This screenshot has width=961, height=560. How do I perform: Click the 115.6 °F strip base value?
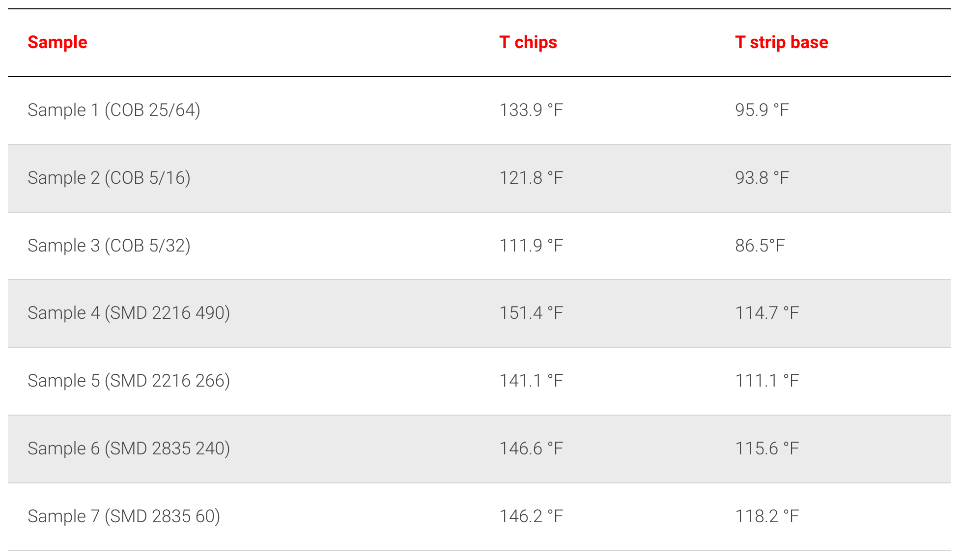coord(766,448)
